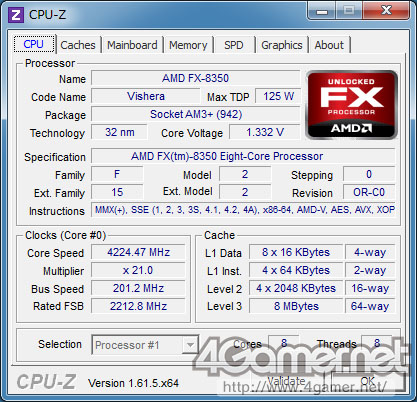
Task: Close the CPU-Z window
Action: [386, 10]
